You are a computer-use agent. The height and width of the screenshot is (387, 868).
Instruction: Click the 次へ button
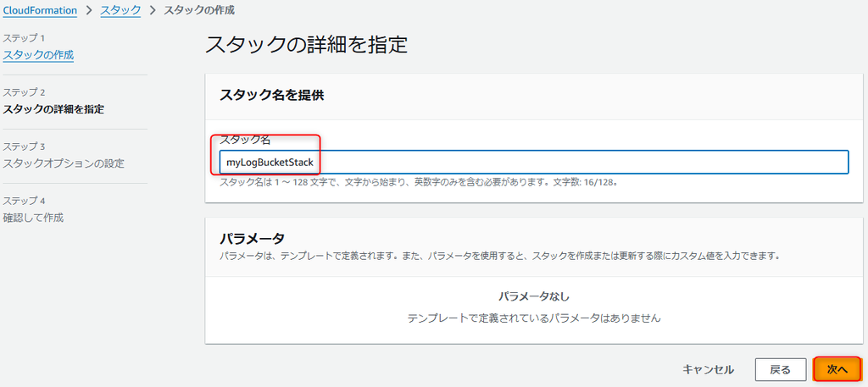pyautogui.click(x=837, y=369)
